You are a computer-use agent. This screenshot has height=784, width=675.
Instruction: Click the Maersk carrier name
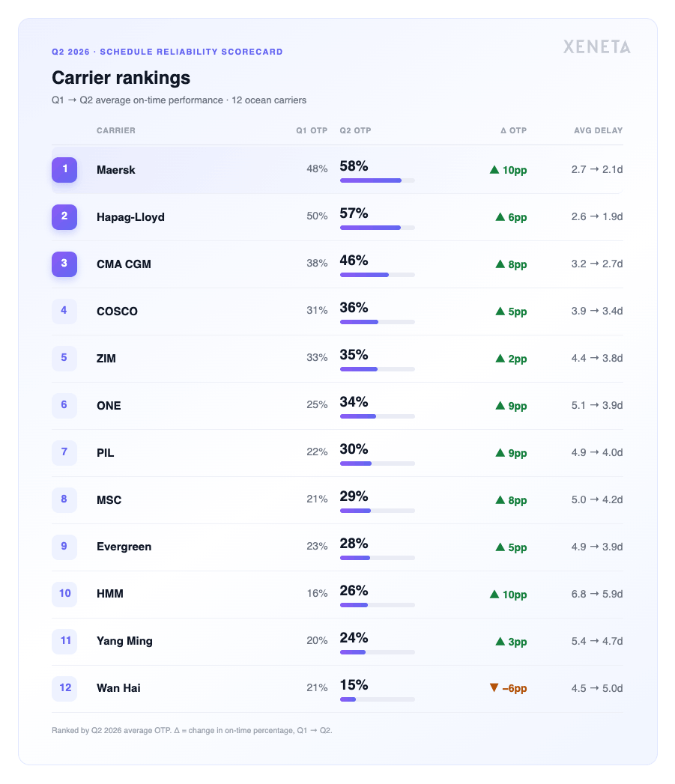pos(116,170)
